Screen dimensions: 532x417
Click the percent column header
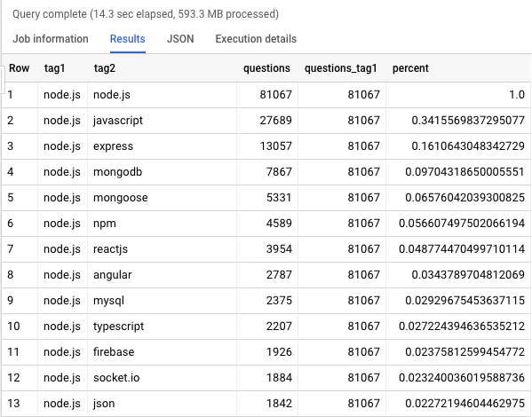tap(410, 68)
